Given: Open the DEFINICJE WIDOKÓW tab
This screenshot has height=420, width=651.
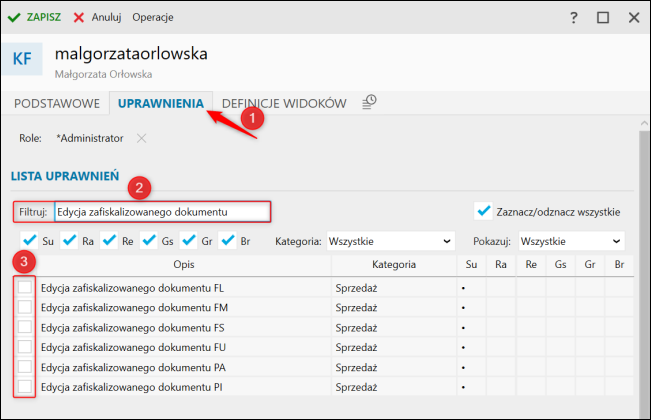Looking at the screenshot, I should point(284,103).
